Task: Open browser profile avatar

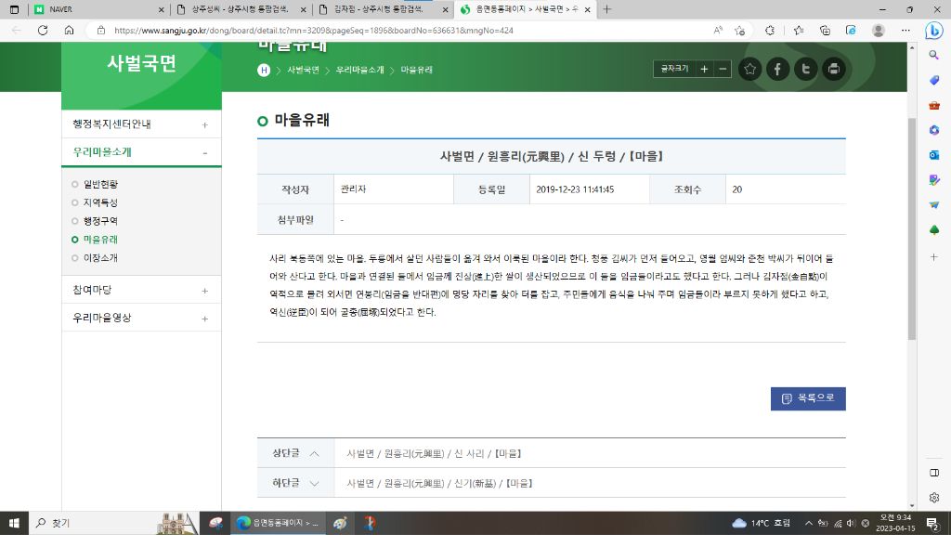Action: coord(878,31)
